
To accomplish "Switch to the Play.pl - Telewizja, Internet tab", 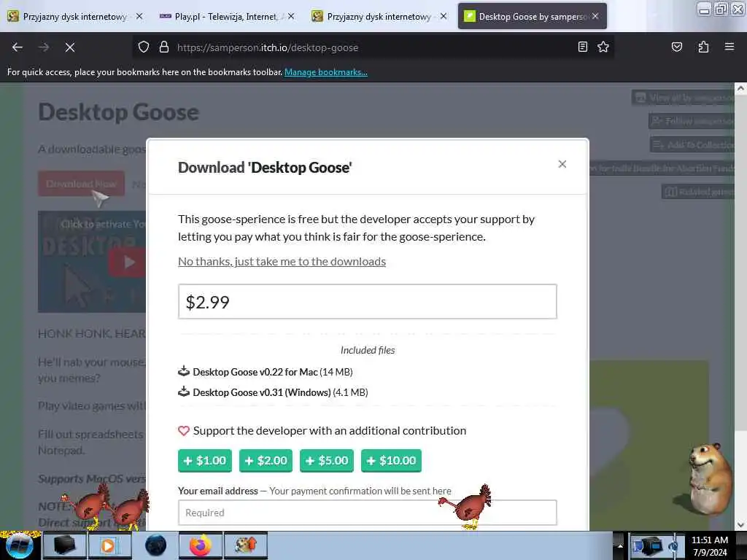I will 226,17.
